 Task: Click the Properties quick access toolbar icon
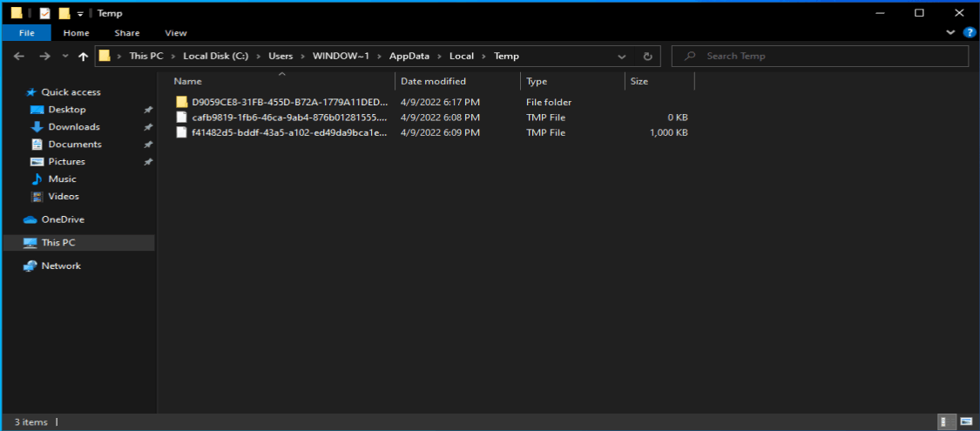click(45, 13)
